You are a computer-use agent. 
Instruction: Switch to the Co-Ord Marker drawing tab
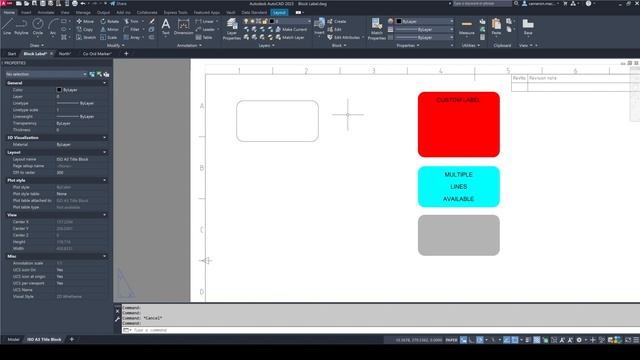tap(97, 53)
